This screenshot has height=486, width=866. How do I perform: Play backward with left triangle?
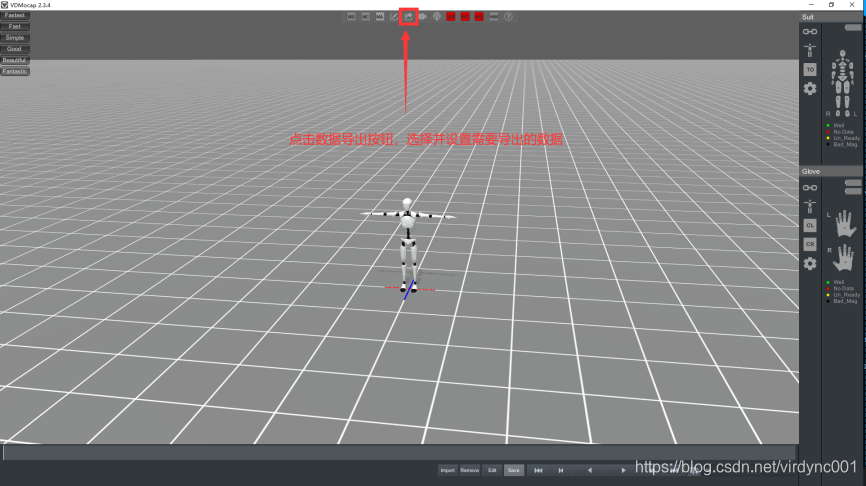pos(590,471)
